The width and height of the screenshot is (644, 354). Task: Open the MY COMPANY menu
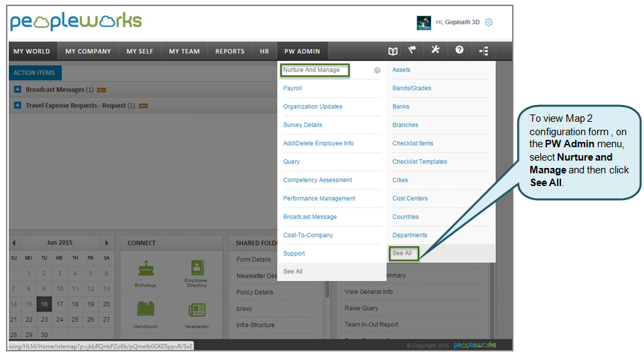point(88,52)
